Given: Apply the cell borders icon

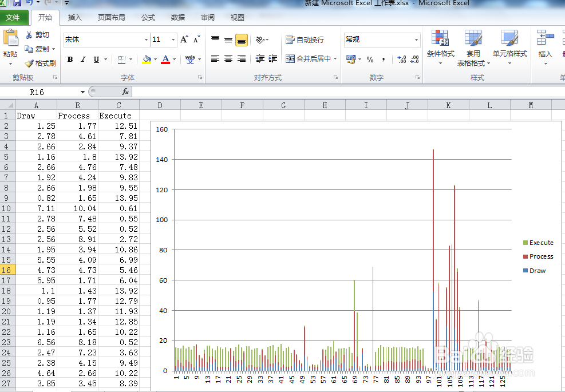Looking at the screenshot, I should point(122,59).
